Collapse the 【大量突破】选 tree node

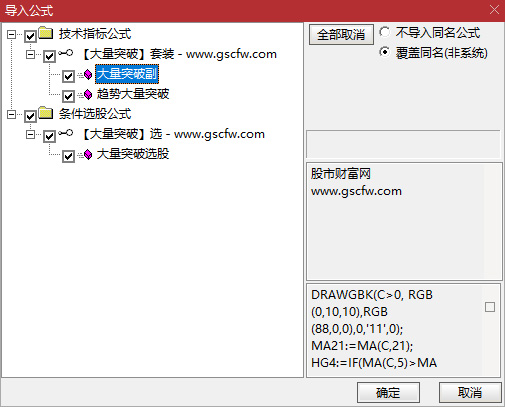coord(30,134)
